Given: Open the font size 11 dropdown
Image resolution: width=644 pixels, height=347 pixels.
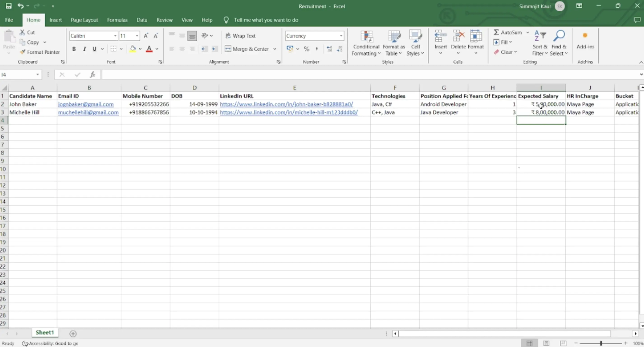Looking at the screenshot, I should (137, 36).
